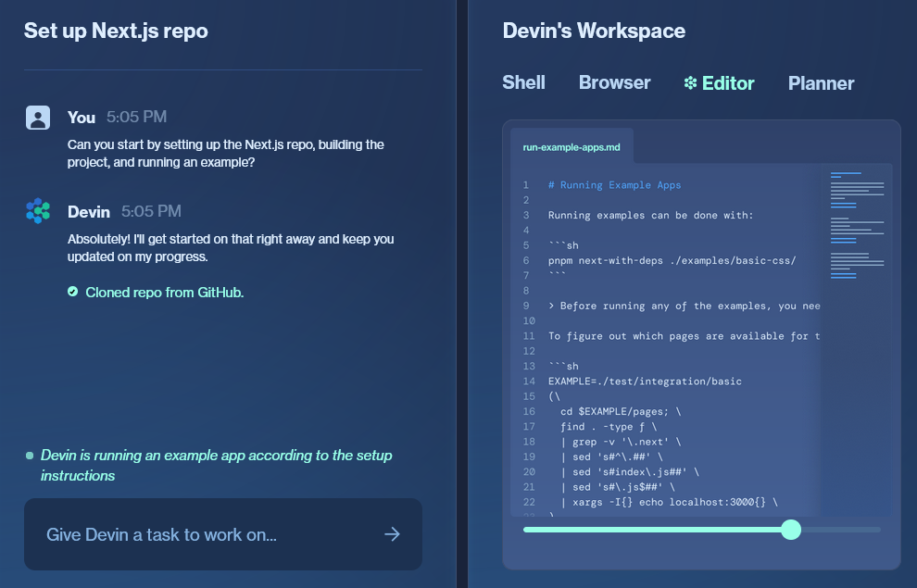Click the xargs echo localhost:3000 line

669,502
